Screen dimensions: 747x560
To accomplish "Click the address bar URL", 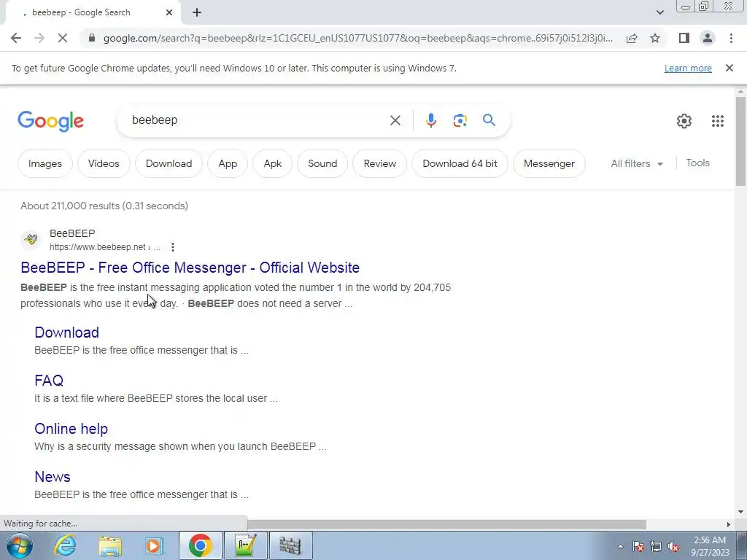I will [357, 38].
